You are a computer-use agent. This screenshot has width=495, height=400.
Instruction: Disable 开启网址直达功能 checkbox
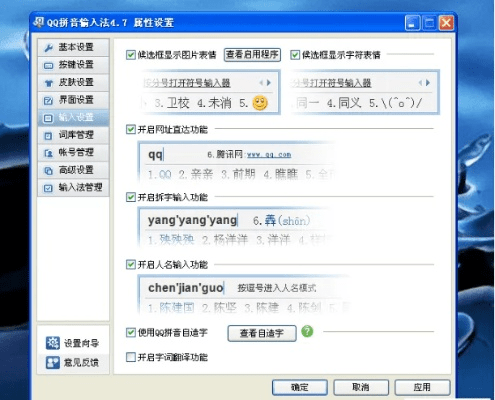tap(131, 129)
